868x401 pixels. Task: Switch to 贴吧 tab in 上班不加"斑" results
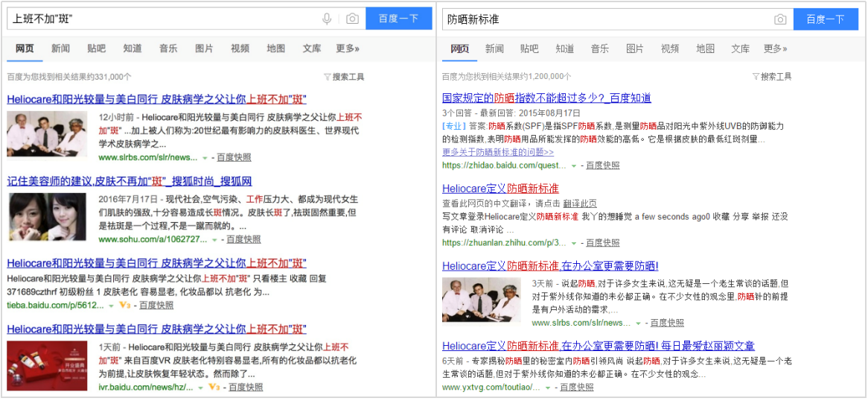click(x=96, y=49)
